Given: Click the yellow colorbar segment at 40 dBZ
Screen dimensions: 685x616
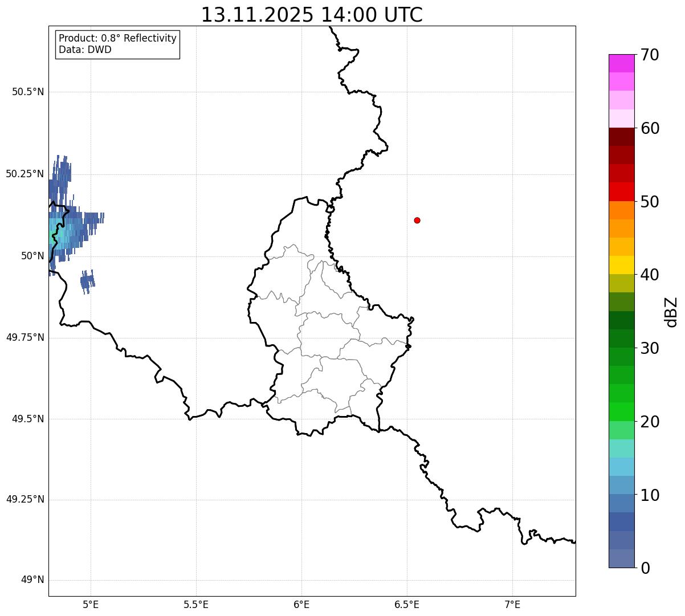Looking at the screenshot, I should coord(621,265).
